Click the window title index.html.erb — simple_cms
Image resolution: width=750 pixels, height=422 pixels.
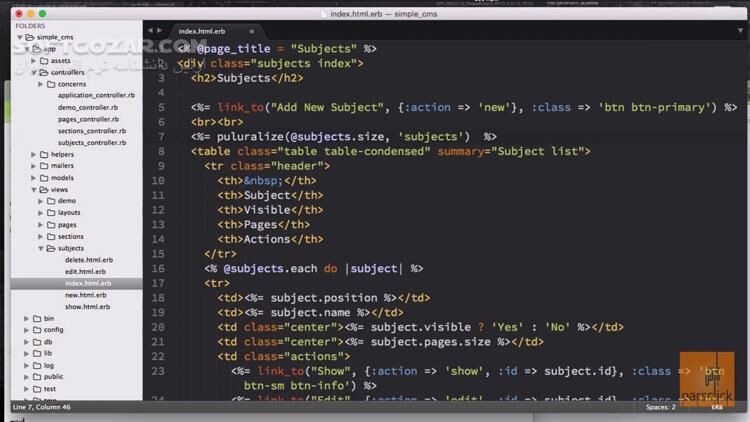click(384, 14)
